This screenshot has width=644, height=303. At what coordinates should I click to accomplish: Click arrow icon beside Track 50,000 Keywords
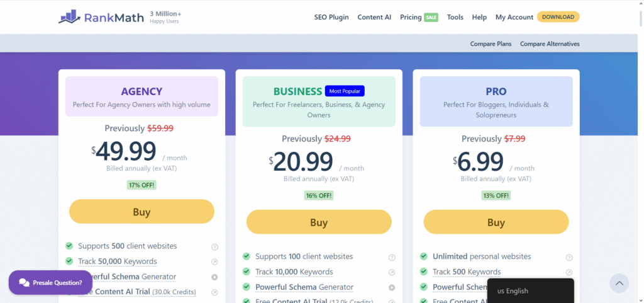pos(214,262)
